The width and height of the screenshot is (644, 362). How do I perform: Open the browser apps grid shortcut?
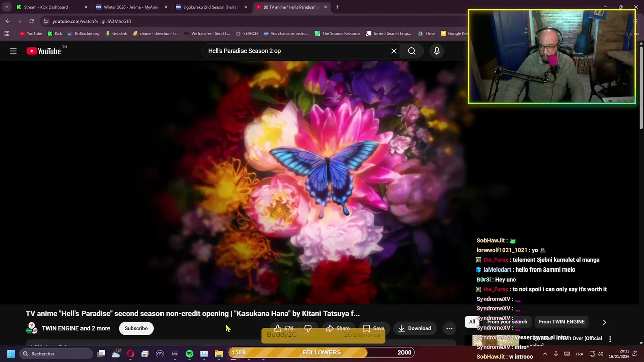tap(7, 34)
